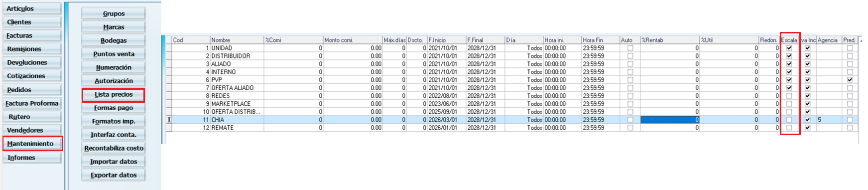The image size is (868, 190).
Task: Open the Rutero module
Action: click(x=32, y=117)
